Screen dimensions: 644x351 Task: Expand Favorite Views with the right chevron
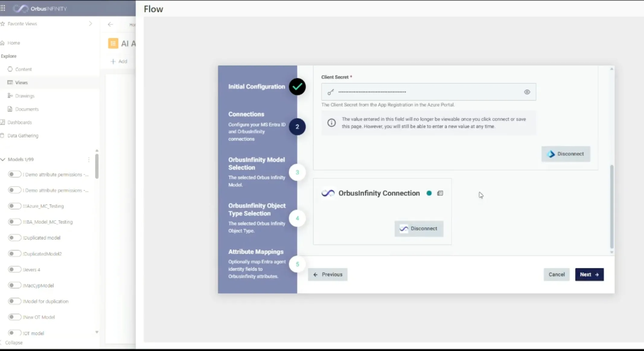click(90, 24)
